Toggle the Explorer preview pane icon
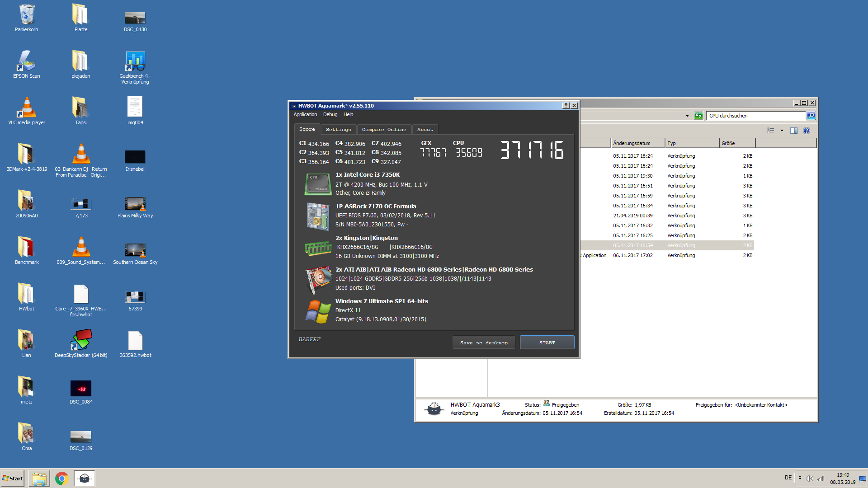Image resolution: width=868 pixels, height=488 pixels. pyautogui.click(x=793, y=131)
